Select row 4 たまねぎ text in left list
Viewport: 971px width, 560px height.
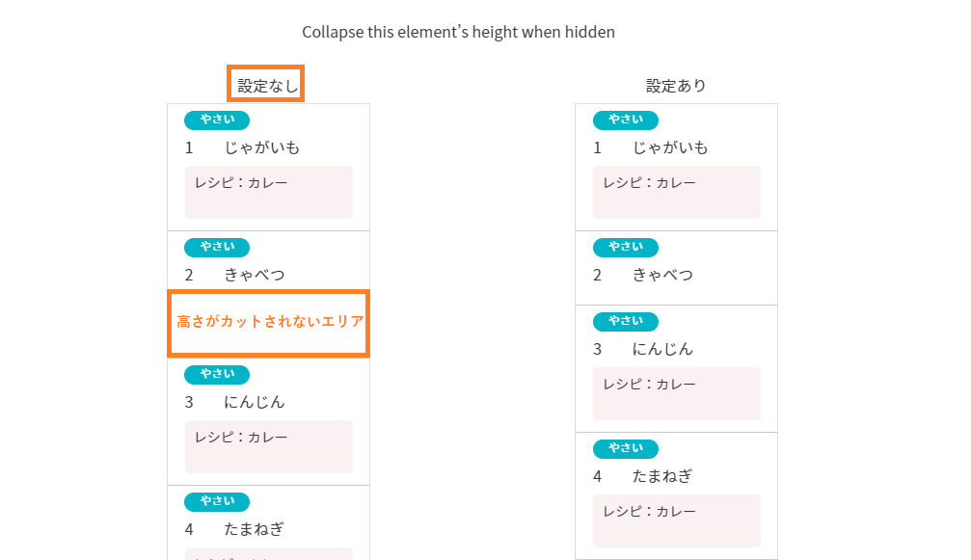tap(234, 529)
